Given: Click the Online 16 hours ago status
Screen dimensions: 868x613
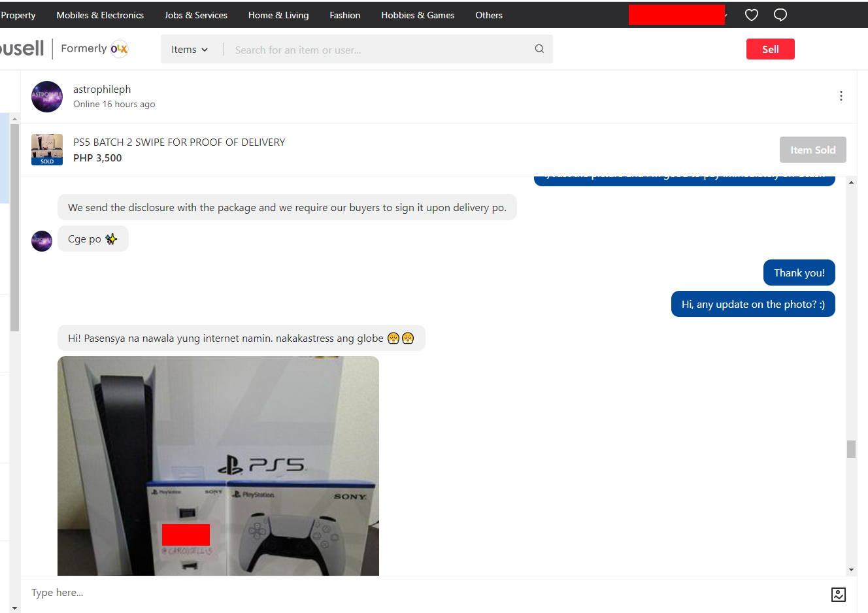Looking at the screenshot, I should pyautogui.click(x=114, y=105).
